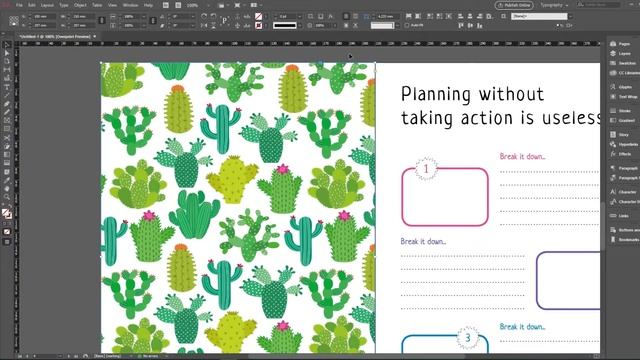Click the Go to Bridge icon
This screenshot has height=360, width=640.
pos(166,5)
